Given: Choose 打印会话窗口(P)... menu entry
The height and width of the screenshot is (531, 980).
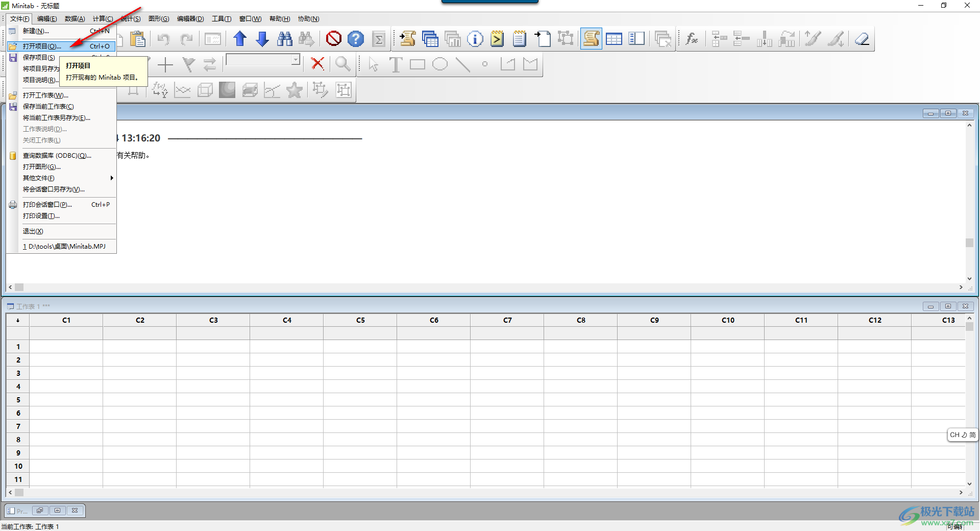Looking at the screenshot, I should tap(61, 205).
